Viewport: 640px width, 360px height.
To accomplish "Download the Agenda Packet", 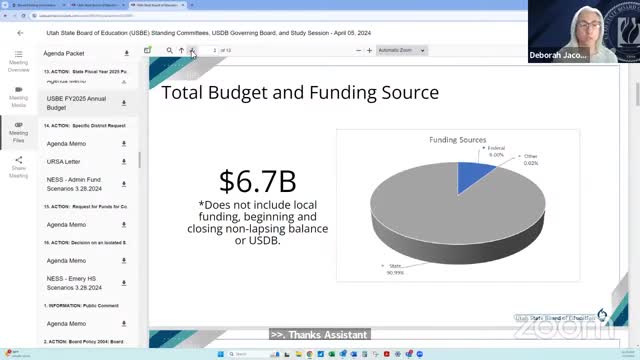I will click(x=127, y=53).
